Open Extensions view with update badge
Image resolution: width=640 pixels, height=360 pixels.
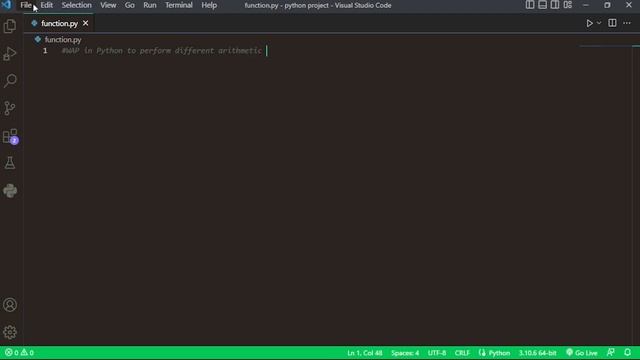[x=10, y=136]
